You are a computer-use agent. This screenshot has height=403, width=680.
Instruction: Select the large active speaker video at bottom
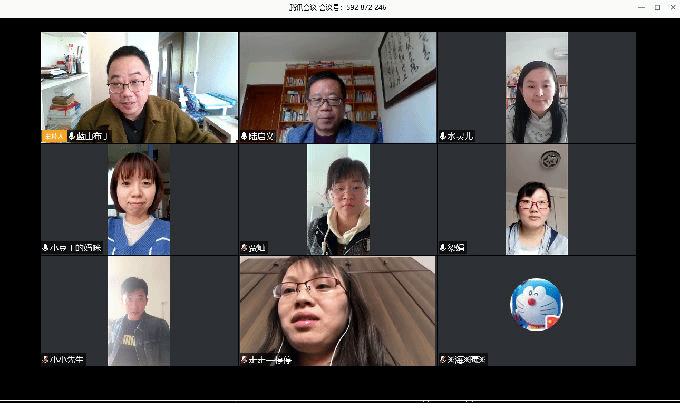(337, 310)
